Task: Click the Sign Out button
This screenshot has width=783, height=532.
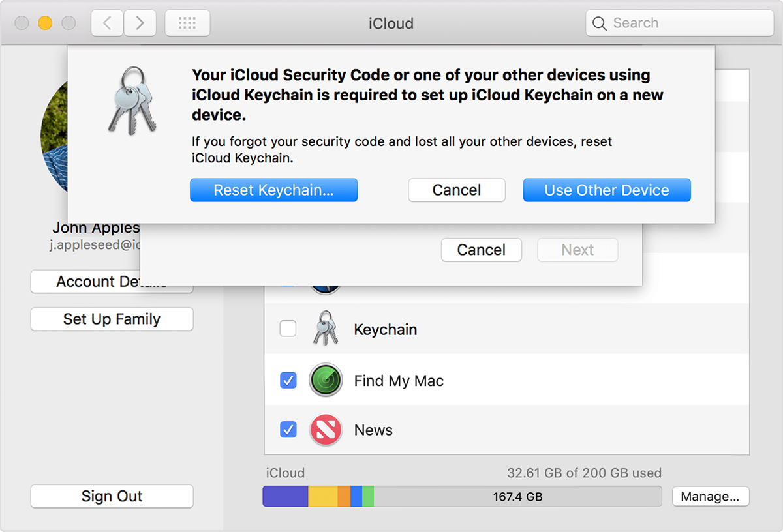Action: pos(112,496)
